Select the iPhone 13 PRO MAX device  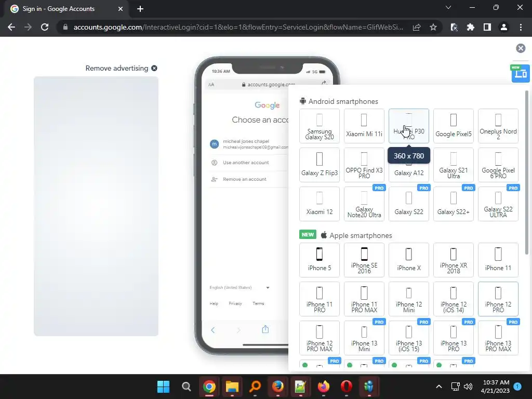click(498, 338)
